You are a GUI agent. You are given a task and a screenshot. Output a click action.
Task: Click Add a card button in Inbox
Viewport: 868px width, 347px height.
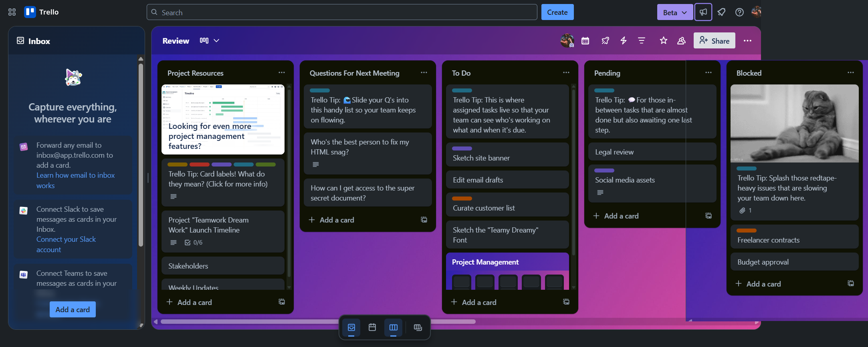tap(73, 309)
